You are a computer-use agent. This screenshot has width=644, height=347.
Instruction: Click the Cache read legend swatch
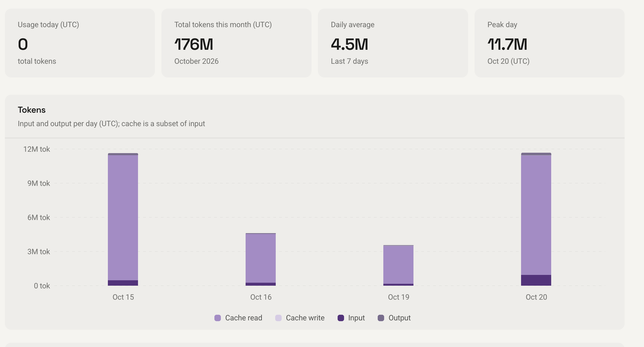[218, 318]
